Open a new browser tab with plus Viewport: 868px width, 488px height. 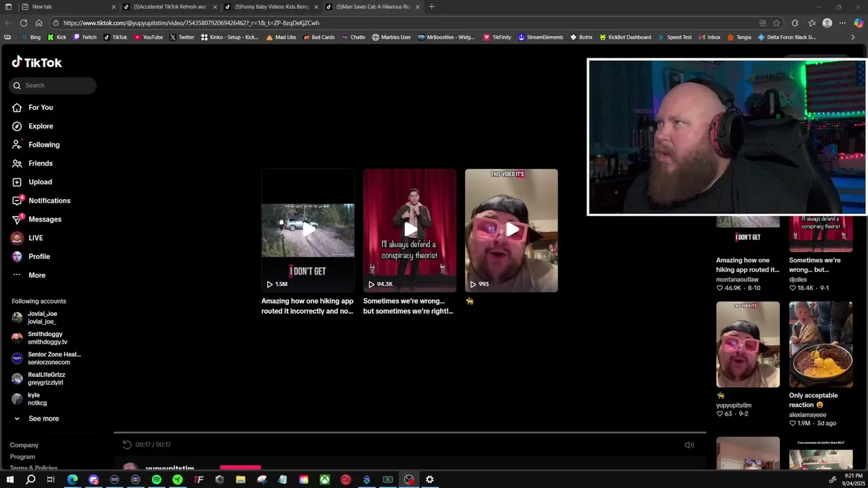(x=431, y=7)
